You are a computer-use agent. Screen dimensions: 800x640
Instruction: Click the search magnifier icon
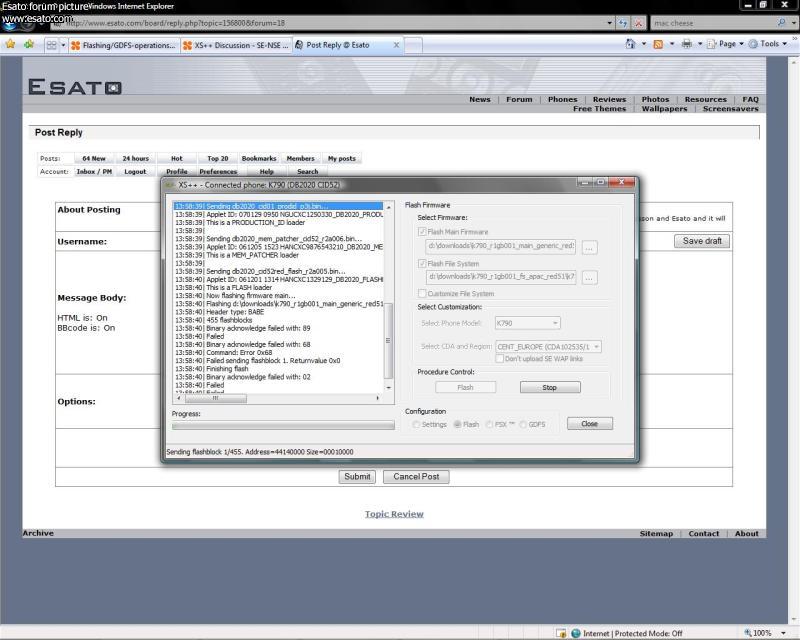781,23
